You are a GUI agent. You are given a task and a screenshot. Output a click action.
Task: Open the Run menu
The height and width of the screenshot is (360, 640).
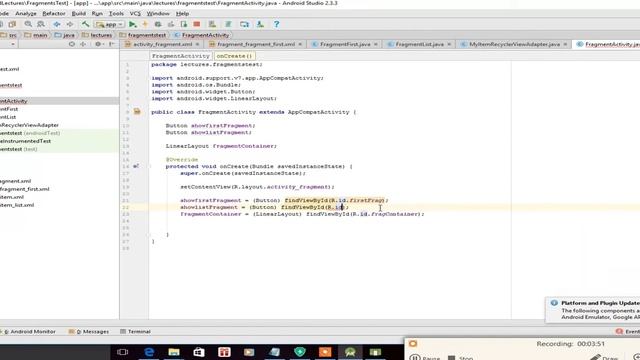coord(97,13)
